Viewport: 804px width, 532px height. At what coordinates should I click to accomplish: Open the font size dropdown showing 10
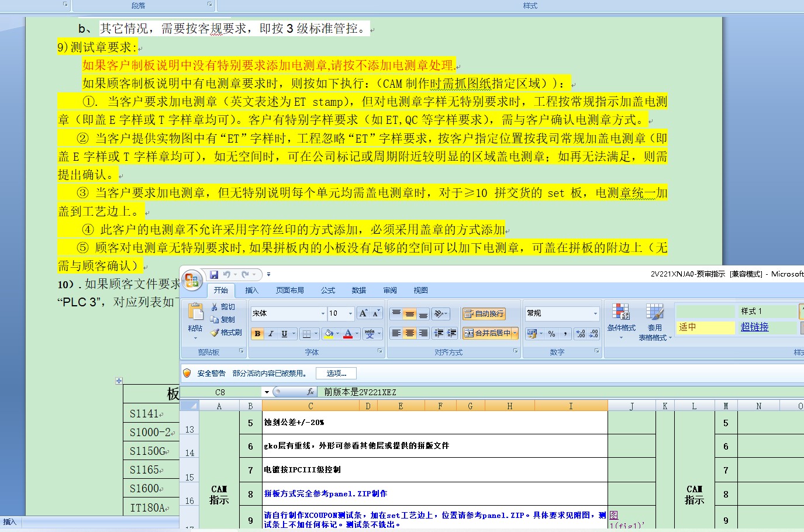click(350, 313)
